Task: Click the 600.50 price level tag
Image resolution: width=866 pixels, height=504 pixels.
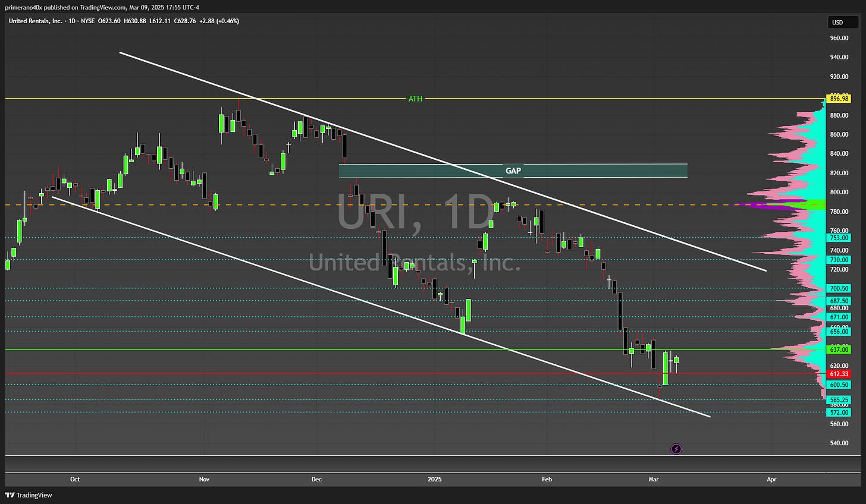Action: coord(839,385)
